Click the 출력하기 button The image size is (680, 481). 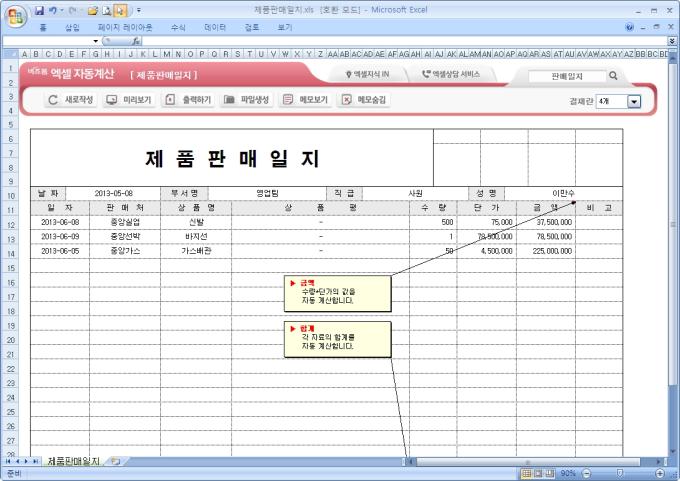[x=188, y=100]
